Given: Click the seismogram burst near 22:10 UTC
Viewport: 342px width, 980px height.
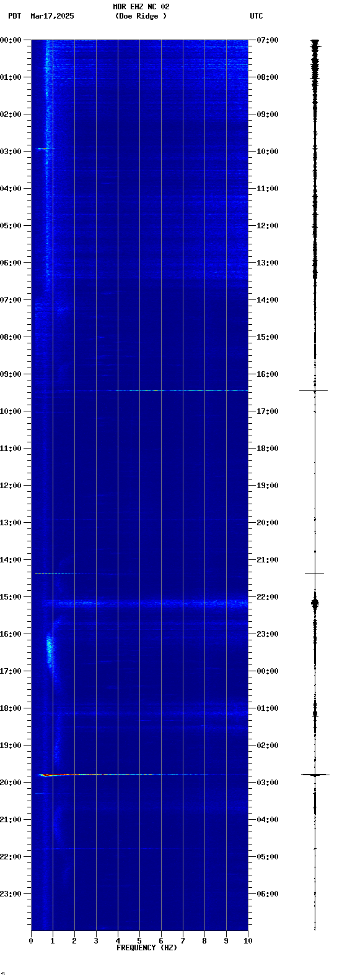Looking at the screenshot, I should [315, 602].
